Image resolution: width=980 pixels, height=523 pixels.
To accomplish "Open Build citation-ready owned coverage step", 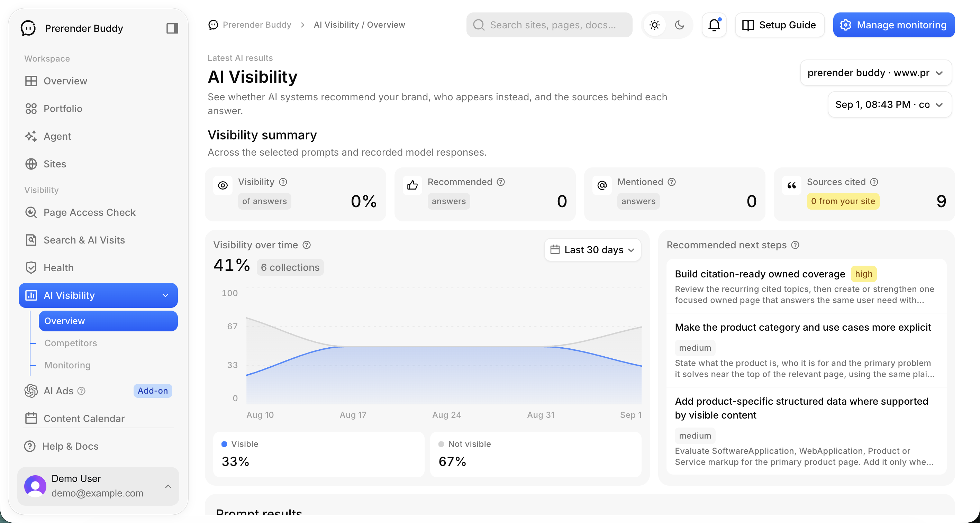I will coord(807,286).
